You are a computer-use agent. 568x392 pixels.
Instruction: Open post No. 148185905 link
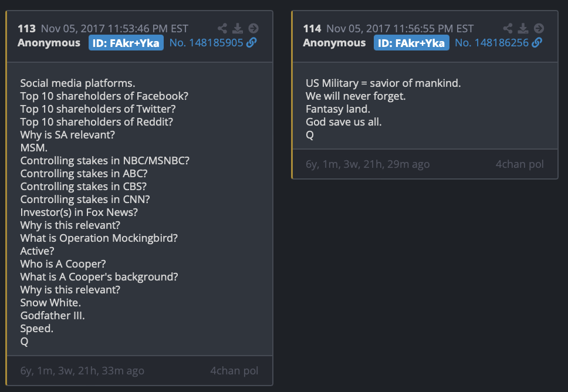pyautogui.click(x=206, y=43)
